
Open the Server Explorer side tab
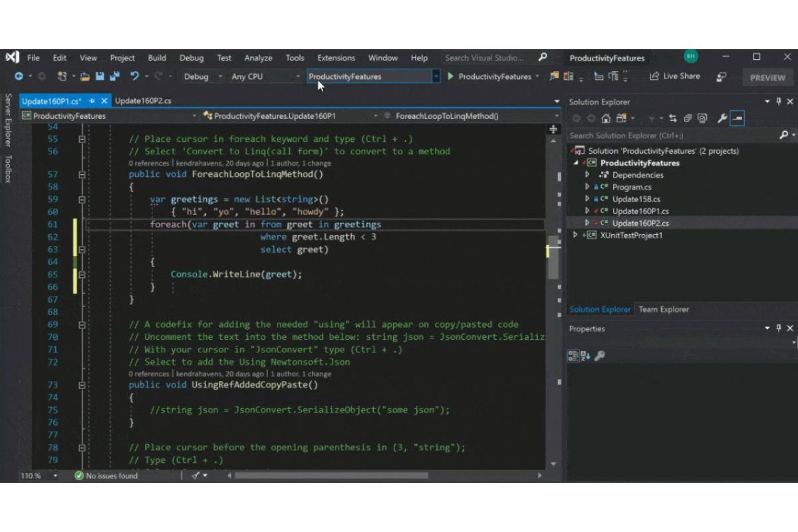pos(8,120)
